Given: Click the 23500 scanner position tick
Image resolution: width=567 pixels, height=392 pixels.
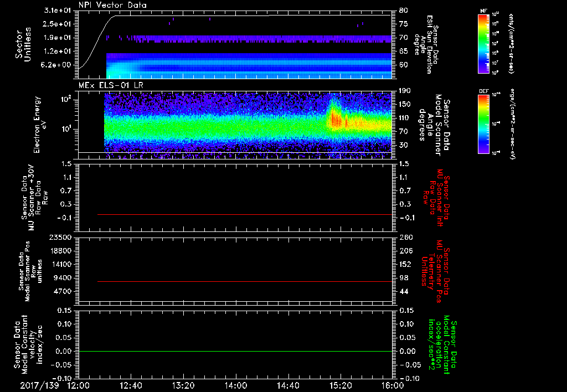Looking at the screenshot, I should (x=60, y=237).
